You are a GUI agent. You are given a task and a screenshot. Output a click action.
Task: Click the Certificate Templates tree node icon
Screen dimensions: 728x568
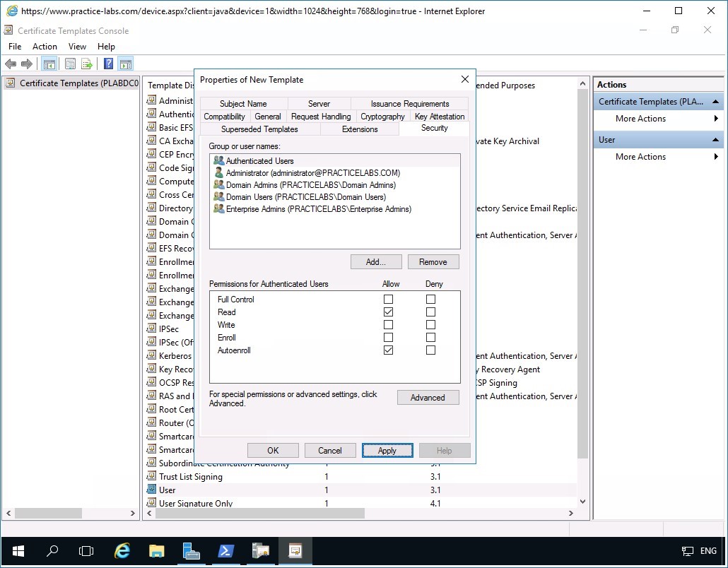coord(11,83)
